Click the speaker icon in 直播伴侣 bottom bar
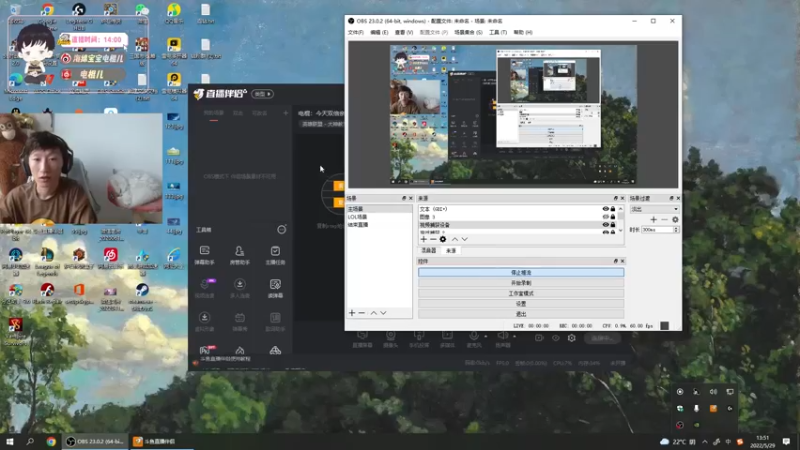800x450 pixels. pos(502,336)
